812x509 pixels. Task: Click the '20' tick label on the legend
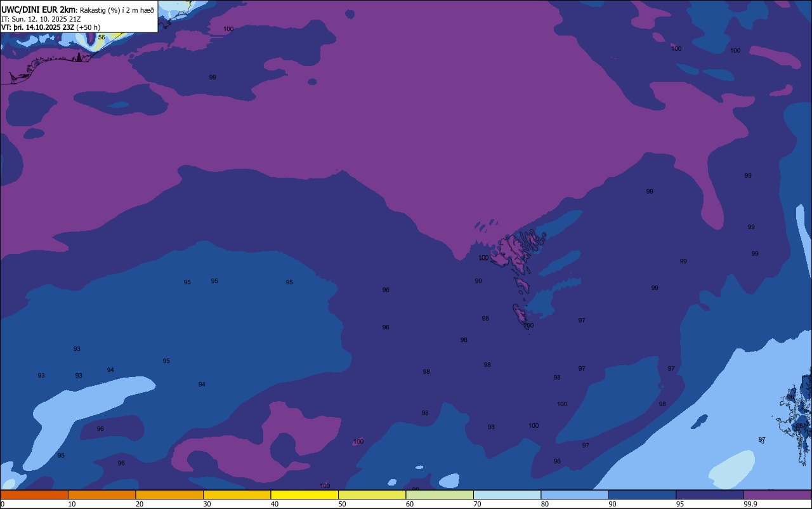pyautogui.click(x=140, y=504)
